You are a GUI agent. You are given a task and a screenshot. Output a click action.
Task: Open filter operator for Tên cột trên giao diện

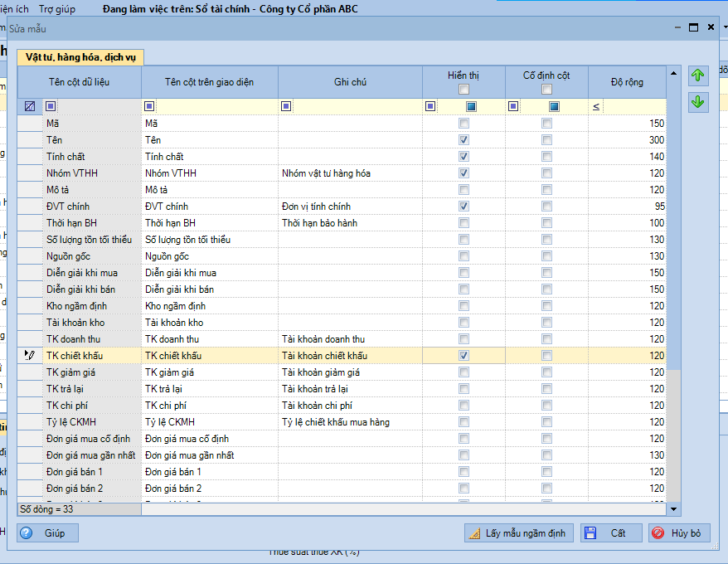149,106
